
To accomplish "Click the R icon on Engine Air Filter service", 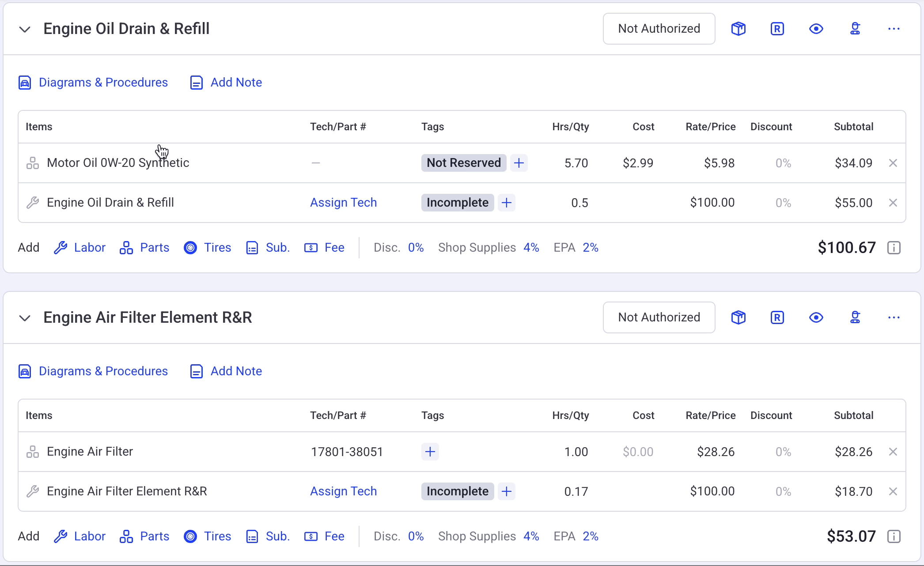I will click(x=777, y=317).
